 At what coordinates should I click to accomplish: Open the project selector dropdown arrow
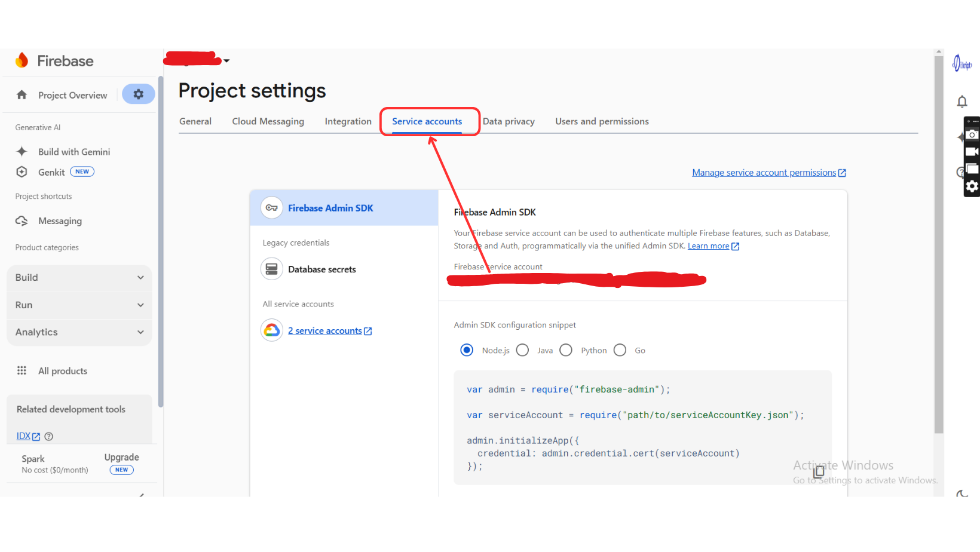[x=226, y=61]
